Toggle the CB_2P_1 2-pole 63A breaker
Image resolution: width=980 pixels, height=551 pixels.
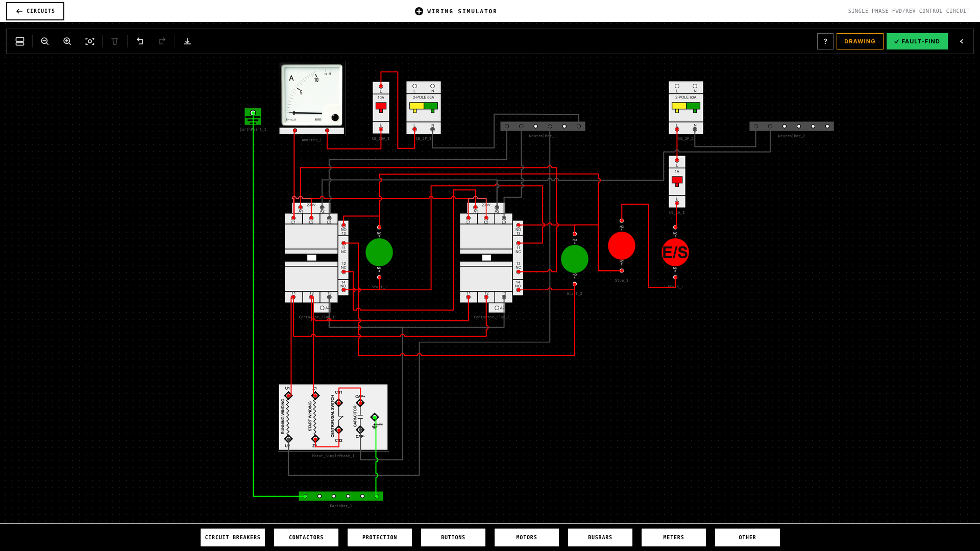[424, 107]
